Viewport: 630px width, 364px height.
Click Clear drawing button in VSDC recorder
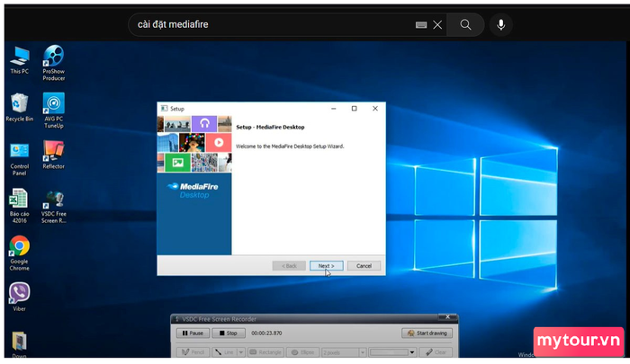[436, 352]
